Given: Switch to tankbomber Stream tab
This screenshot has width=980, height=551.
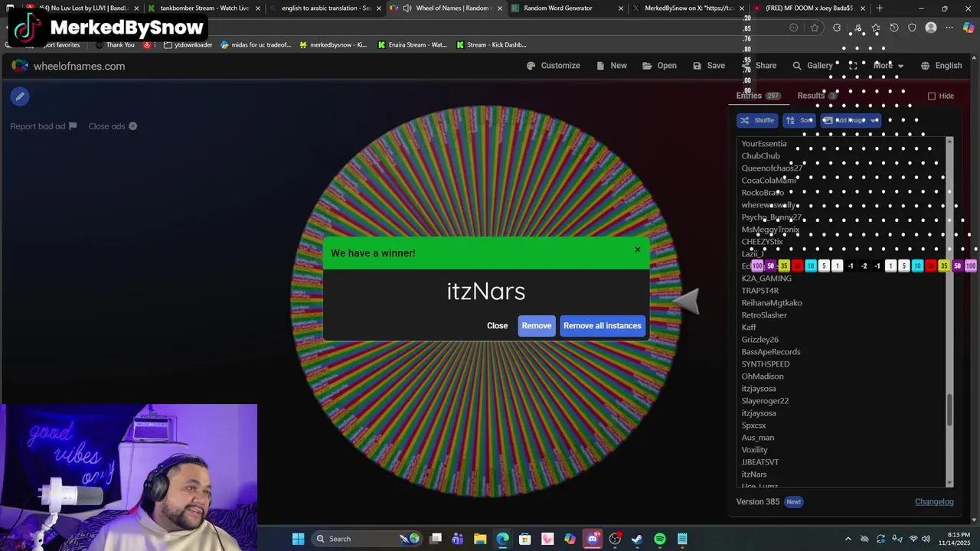Looking at the screenshot, I should pos(204,8).
